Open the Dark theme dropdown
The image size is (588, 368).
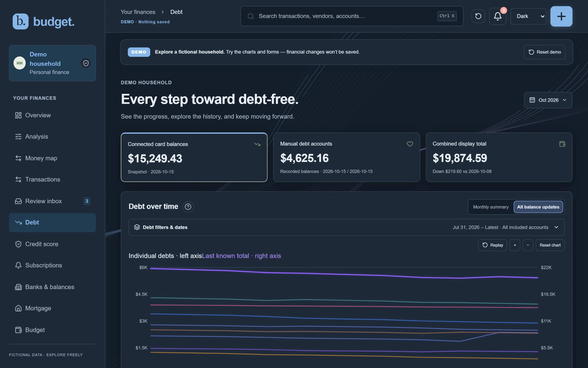point(528,16)
